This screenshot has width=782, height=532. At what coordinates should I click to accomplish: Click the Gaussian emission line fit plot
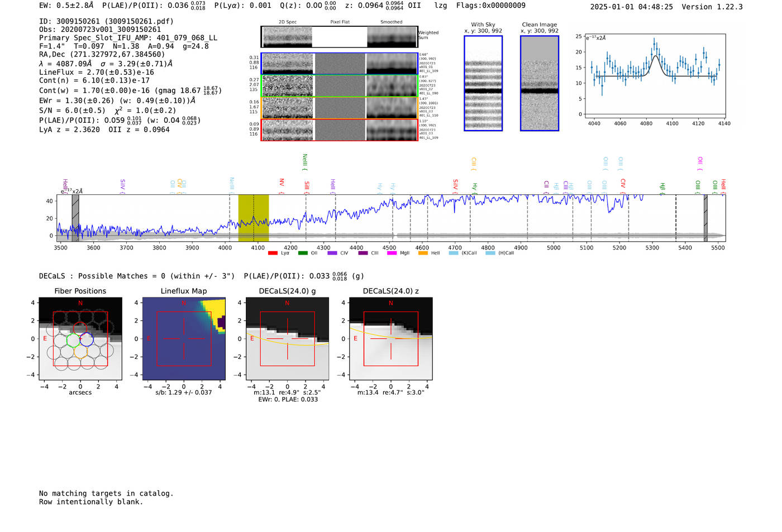click(655, 76)
